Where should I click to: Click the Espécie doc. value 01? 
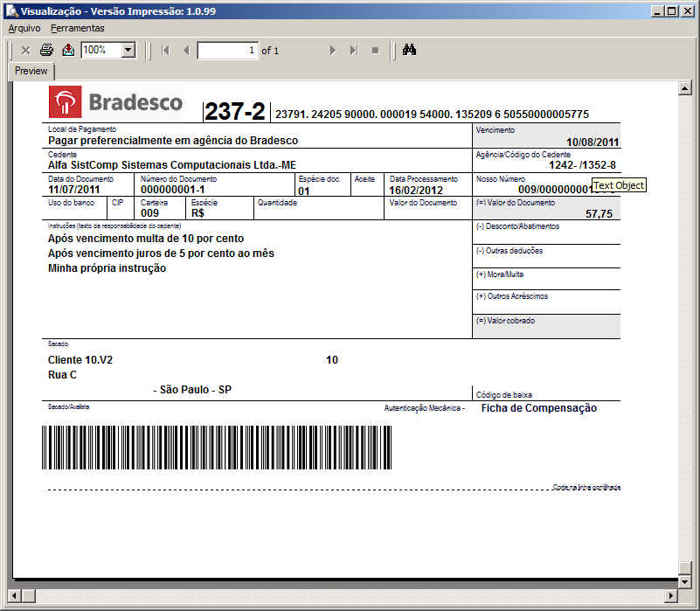coord(304,191)
